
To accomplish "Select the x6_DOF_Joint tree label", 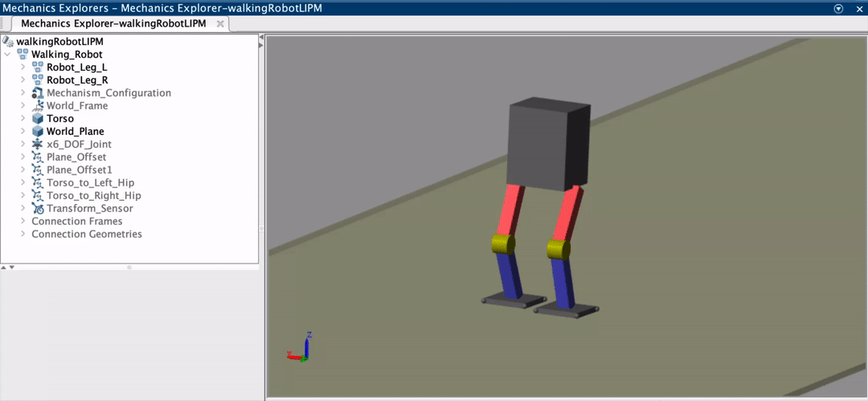I will 79,144.
